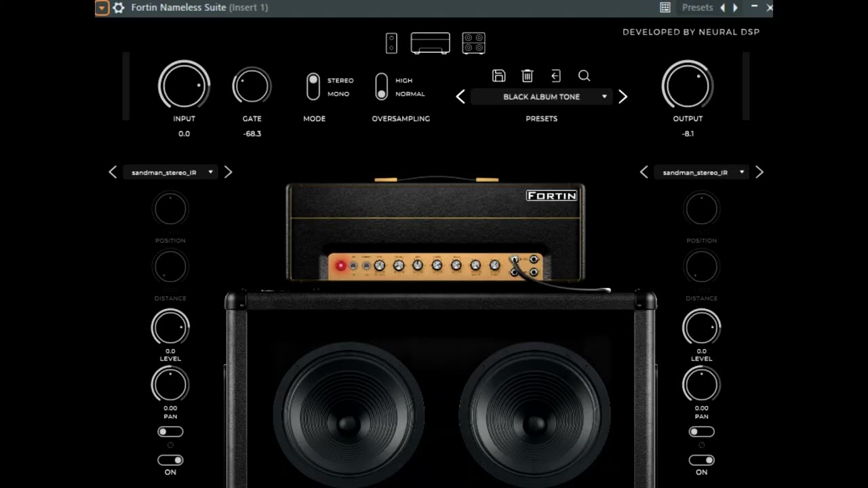Switch to the amp head section view

coord(430,43)
